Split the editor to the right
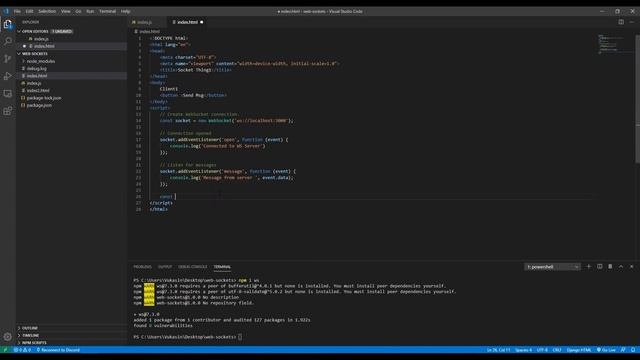The height and width of the screenshot is (360, 640). tap(621, 22)
